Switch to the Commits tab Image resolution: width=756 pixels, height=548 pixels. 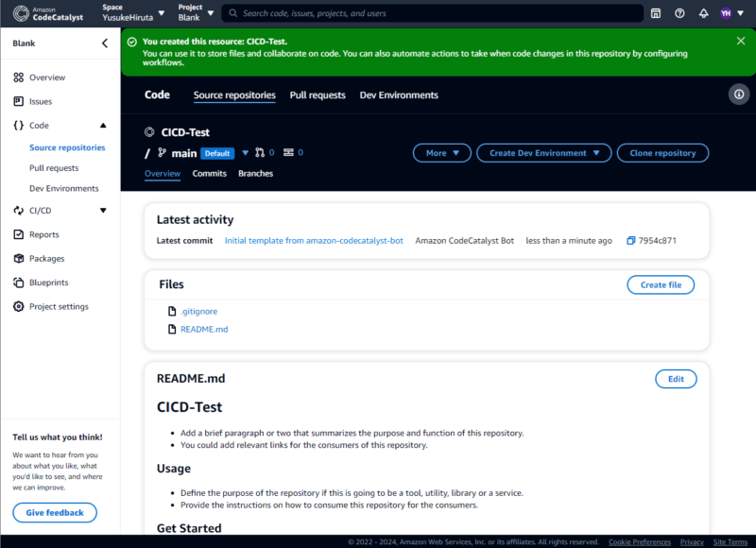coord(209,173)
